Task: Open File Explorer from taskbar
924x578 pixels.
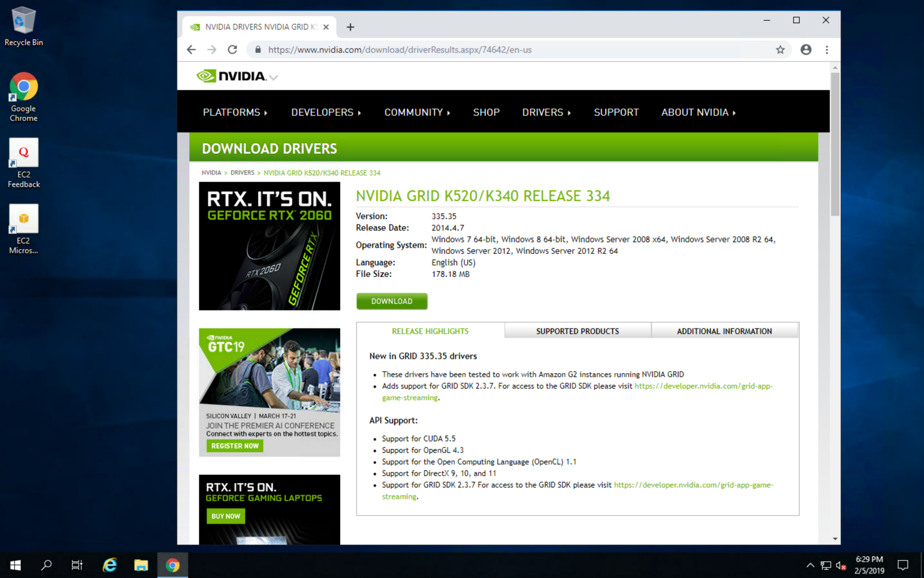Action: click(141, 565)
